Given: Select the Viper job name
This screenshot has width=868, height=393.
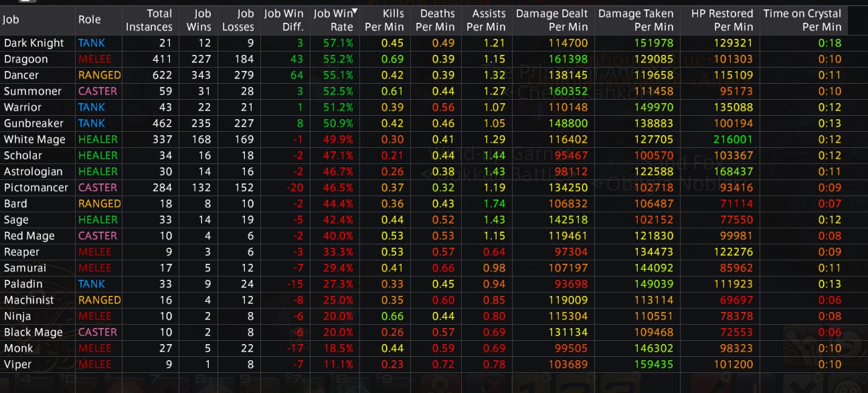Looking at the screenshot, I should point(17,364).
